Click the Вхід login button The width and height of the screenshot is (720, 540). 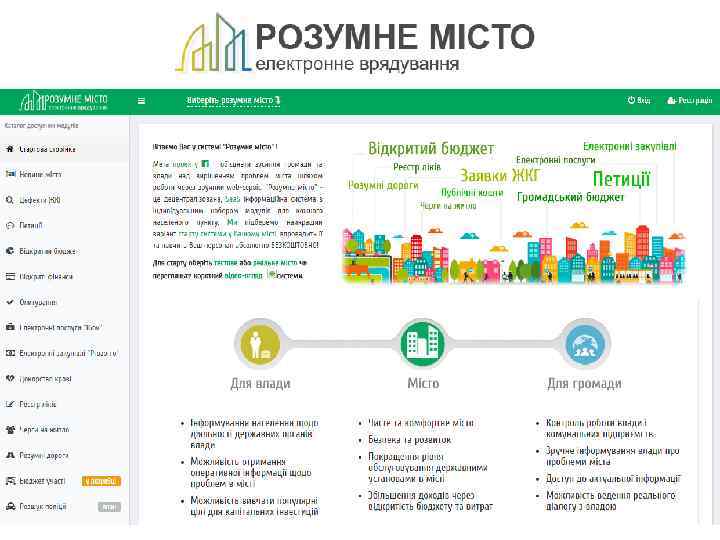coord(639,100)
